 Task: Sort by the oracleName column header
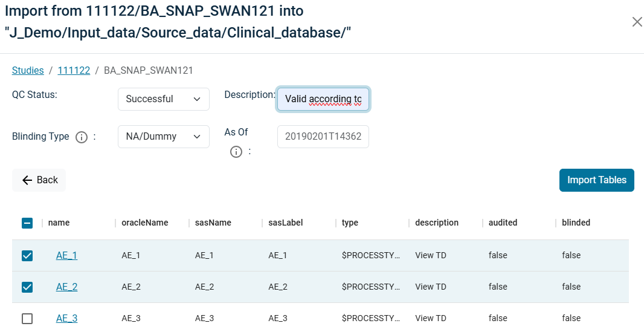pyautogui.click(x=145, y=223)
